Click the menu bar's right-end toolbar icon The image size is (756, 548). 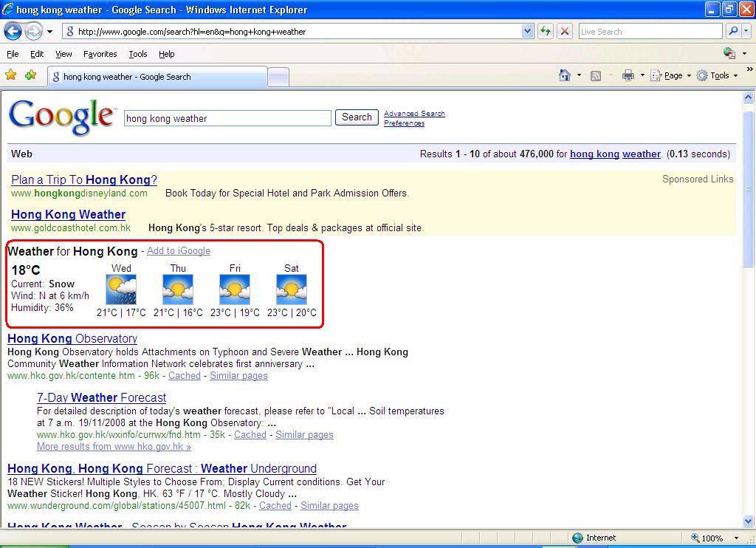(x=729, y=53)
